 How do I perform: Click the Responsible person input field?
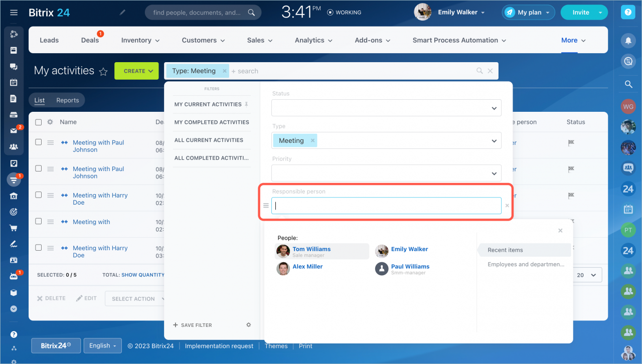(386, 206)
